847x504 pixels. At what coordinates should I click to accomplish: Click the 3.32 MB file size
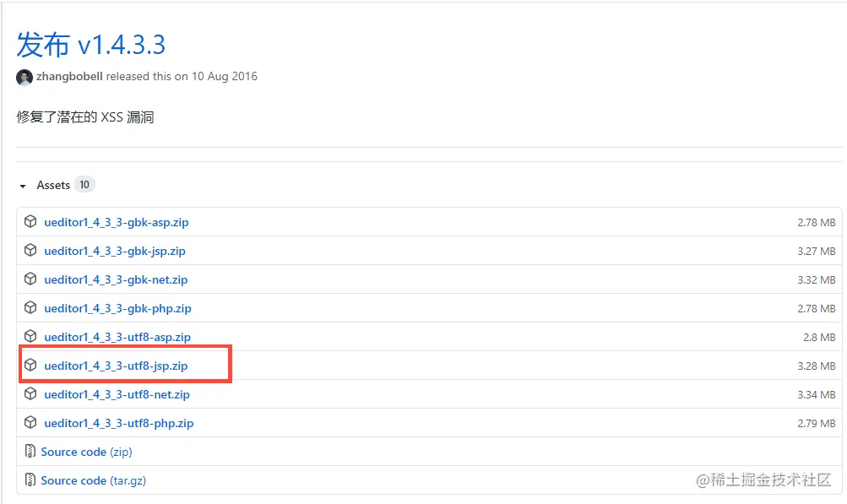(x=817, y=279)
